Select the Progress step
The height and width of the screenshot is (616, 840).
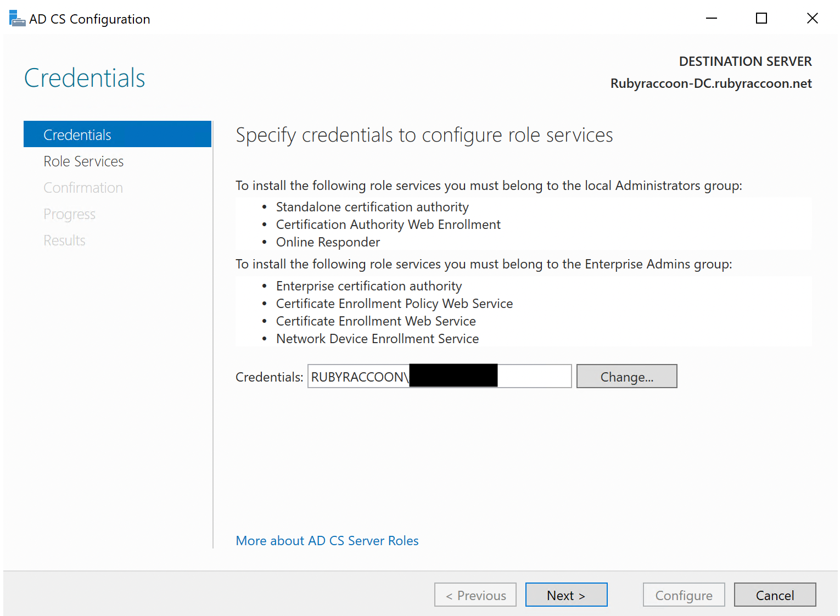pyautogui.click(x=69, y=214)
